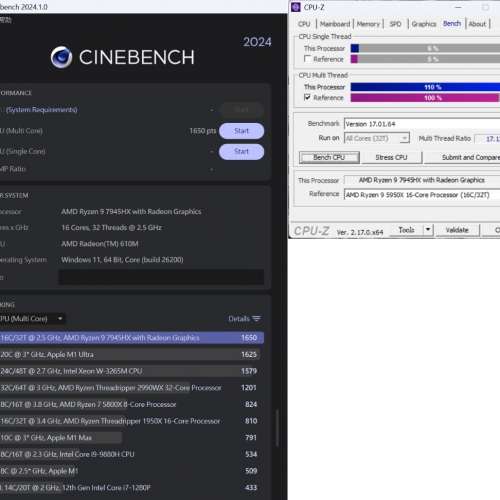
Task: Click the 1650 pts multi core score
Action: tap(203, 131)
